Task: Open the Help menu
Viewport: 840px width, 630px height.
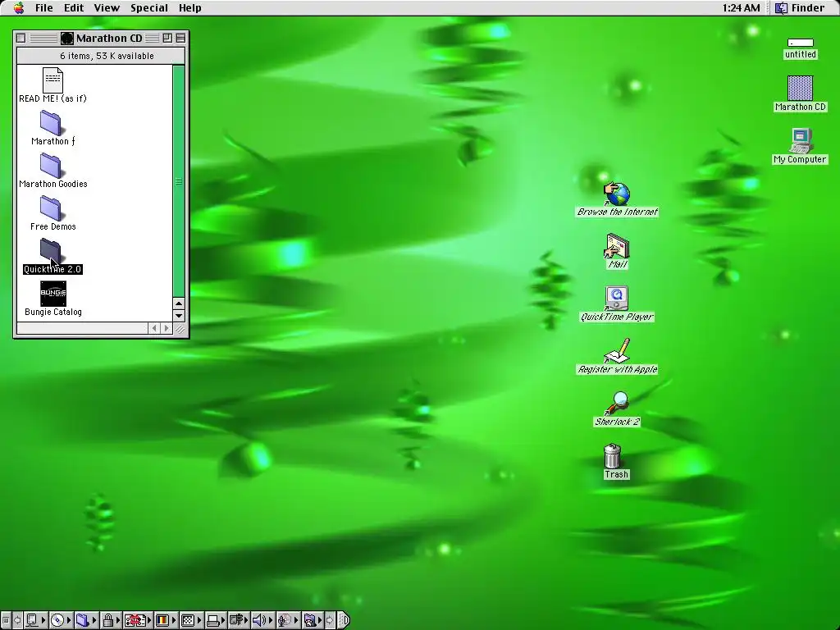Action: pyautogui.click(x=190, y=8)
